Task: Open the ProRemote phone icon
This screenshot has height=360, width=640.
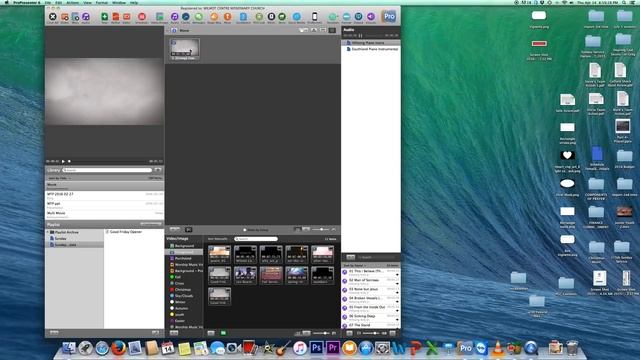Action: click(x=314, y=17)
